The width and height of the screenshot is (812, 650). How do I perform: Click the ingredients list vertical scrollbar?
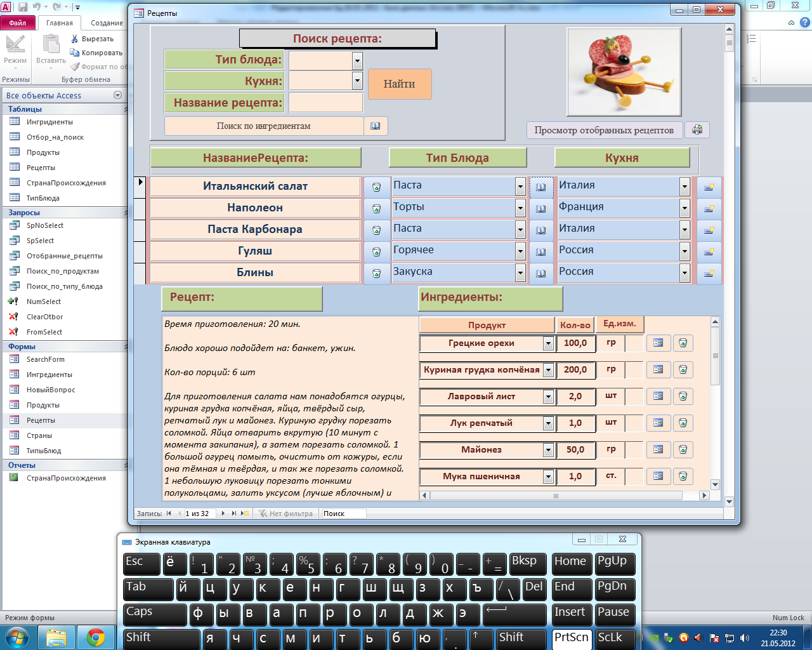click(x=715, y=403)
